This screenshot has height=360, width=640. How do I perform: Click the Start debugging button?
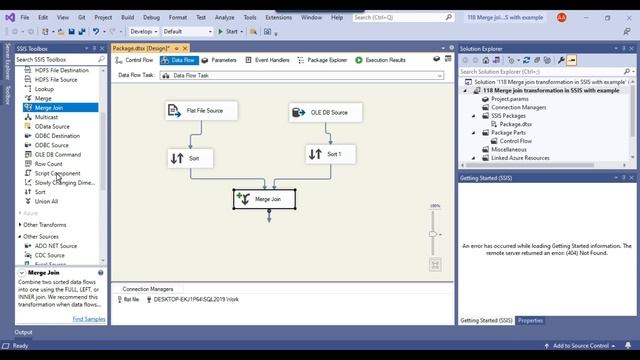pos(228,31)
